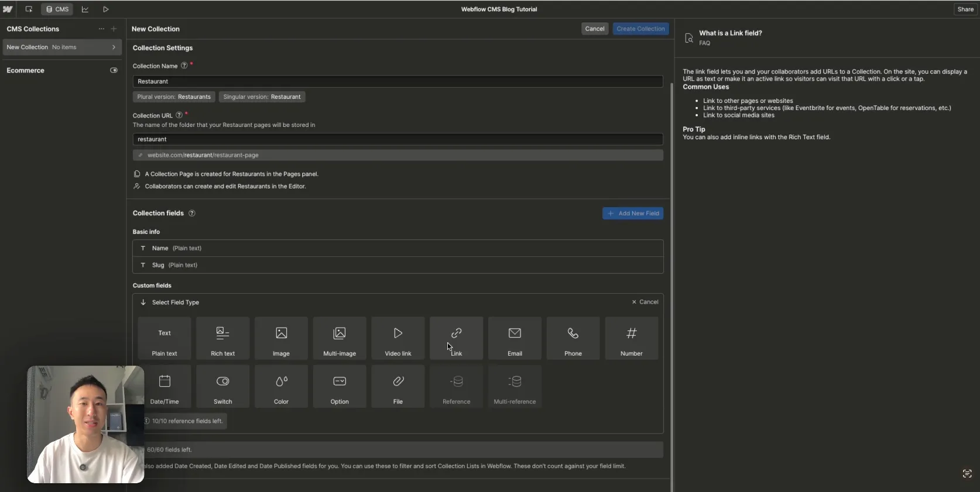This screenshot has height=492, width=980.
Task: Click Add New Field button
Action: (633, 214)
